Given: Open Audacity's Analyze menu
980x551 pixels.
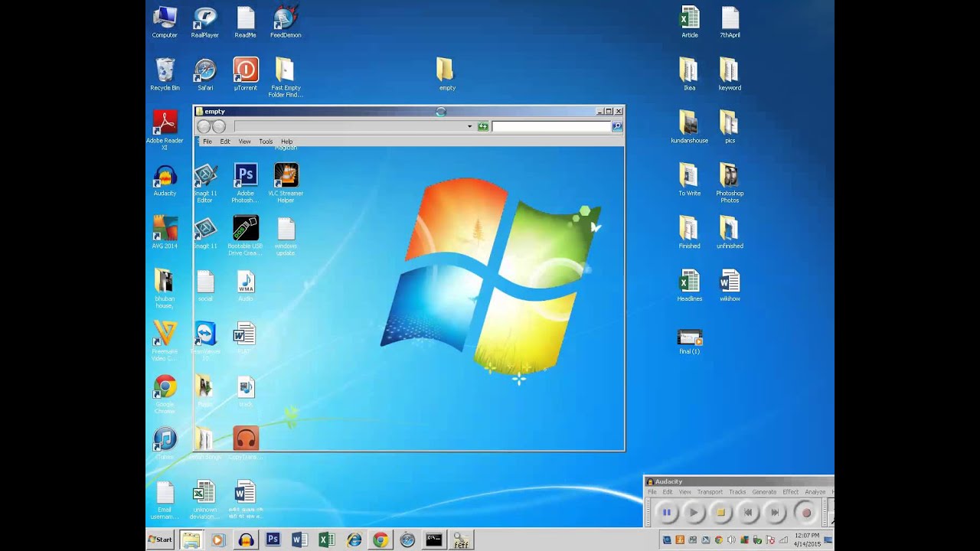Looking at the screenshot, I should coord(815,492).
